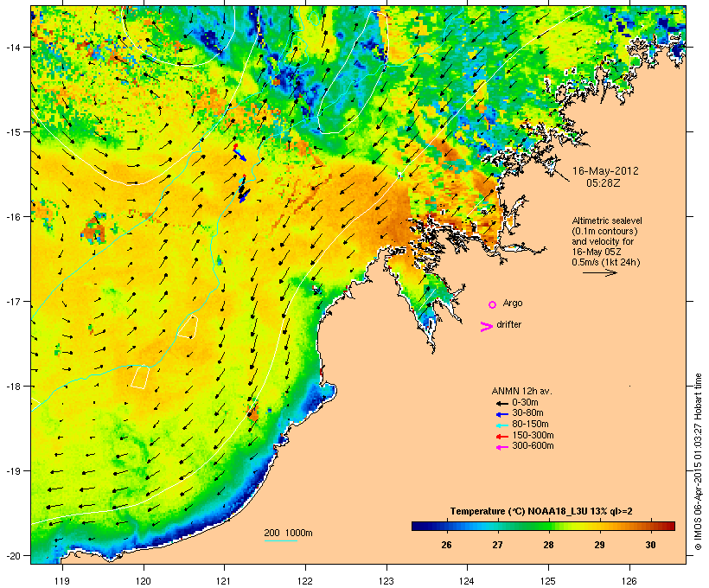The image size is (709, 588).
Task: Click the magenta Argo circle legend marker
Action: pyautogui.click(x=493, y=304)
